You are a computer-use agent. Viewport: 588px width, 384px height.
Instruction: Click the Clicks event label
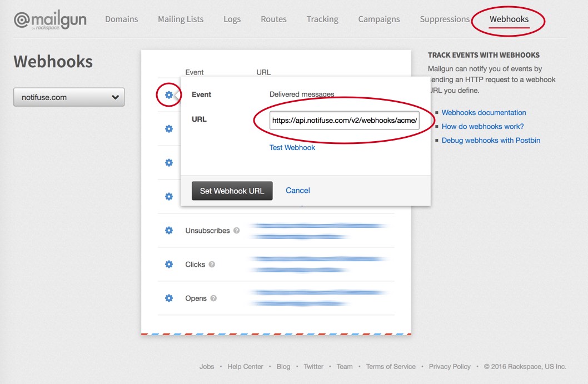[x=195, y=265]
